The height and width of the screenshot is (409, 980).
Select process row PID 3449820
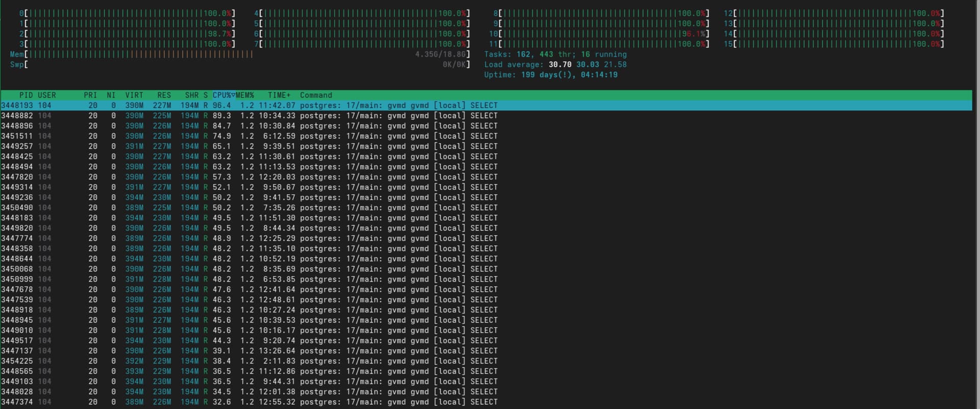point(486,228)
